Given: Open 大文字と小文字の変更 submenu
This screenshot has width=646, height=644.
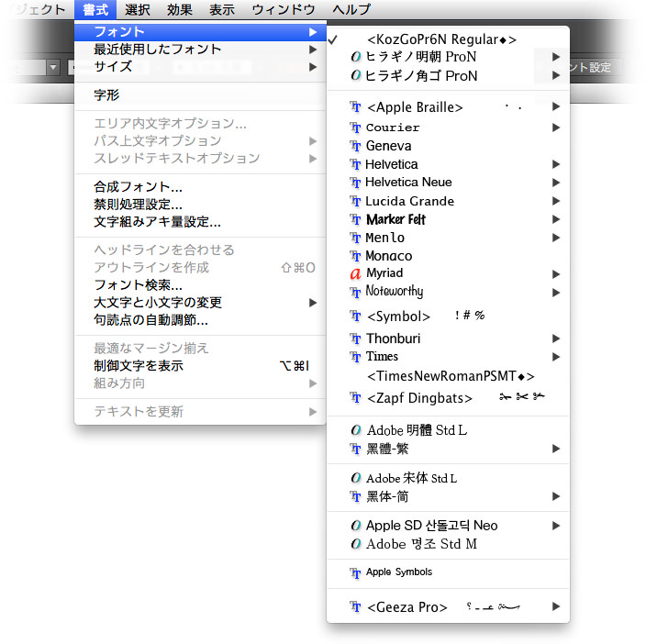Looking at the screenshot, I should coord(200,303).
